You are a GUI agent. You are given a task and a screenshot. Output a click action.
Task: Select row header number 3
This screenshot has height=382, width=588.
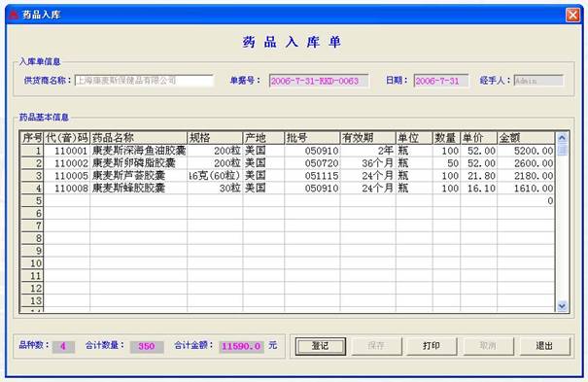(32, 175)
